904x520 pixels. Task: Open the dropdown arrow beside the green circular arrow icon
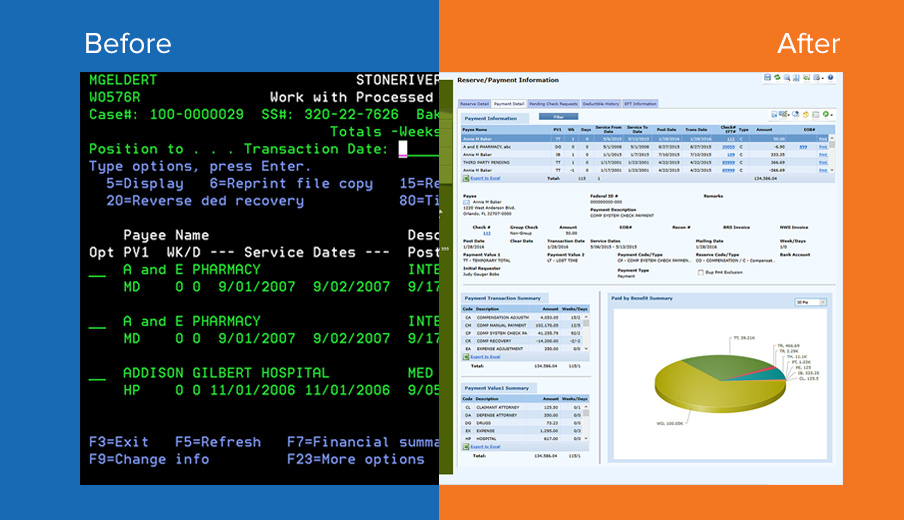(x=832, y=115)
